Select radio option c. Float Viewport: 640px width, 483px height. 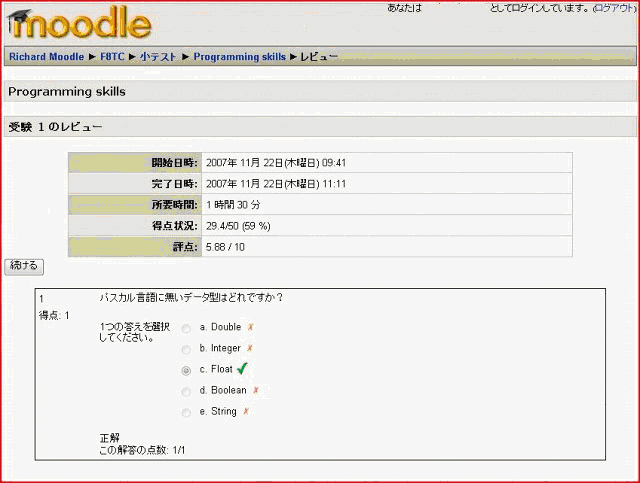coord(186,371)
